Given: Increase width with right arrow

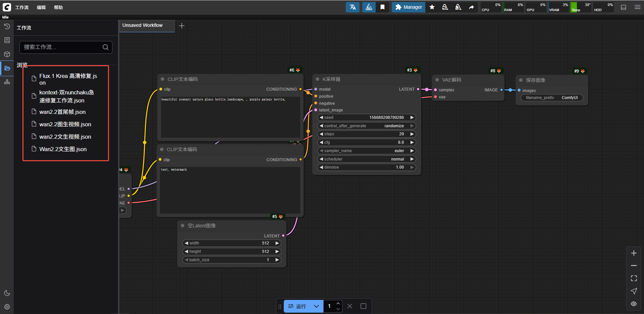Looking at the screenshot, I should coord(277,243).
